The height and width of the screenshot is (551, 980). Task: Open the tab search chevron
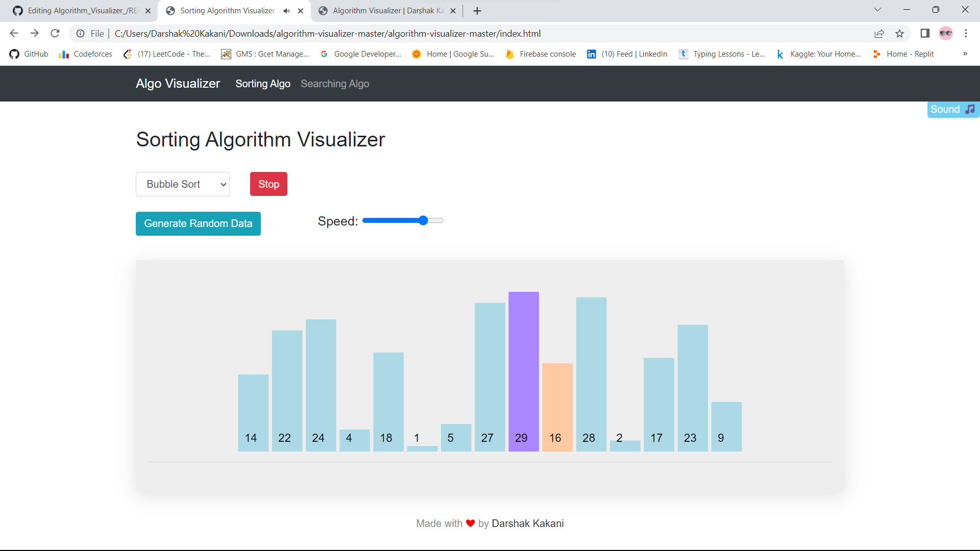[x=878, y=9]
